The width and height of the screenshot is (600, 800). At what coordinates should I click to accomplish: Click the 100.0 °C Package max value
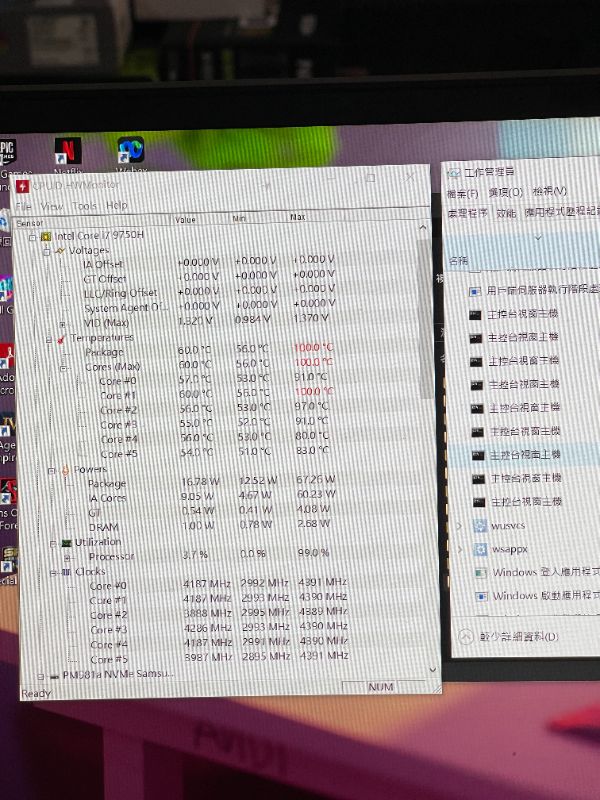[313, 348]
